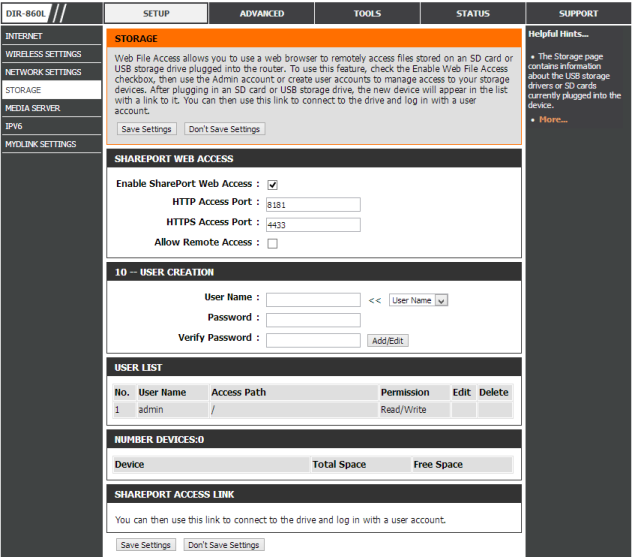Click top Don't Save Settings button
Screen dimensions: 632x557
coord(225,129)
